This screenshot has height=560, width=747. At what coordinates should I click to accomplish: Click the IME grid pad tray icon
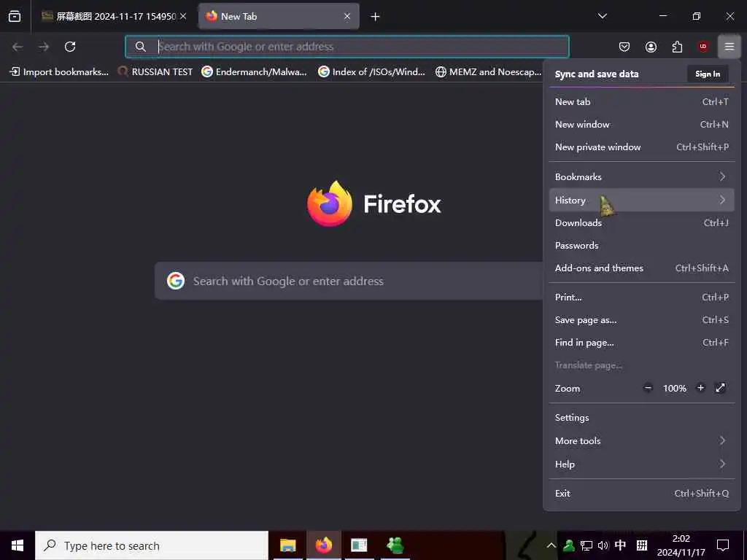click(642, 545)
